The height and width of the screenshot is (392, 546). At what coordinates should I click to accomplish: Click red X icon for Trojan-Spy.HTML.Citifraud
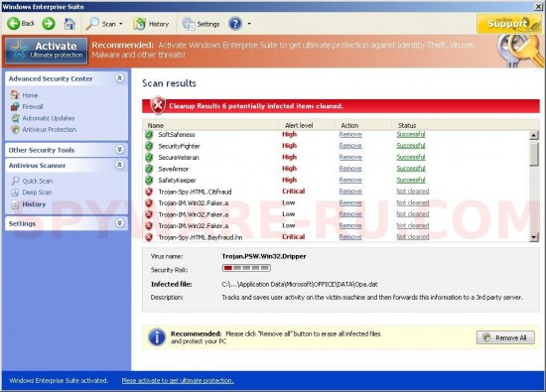pyautogui.click(x=149, y=192)
